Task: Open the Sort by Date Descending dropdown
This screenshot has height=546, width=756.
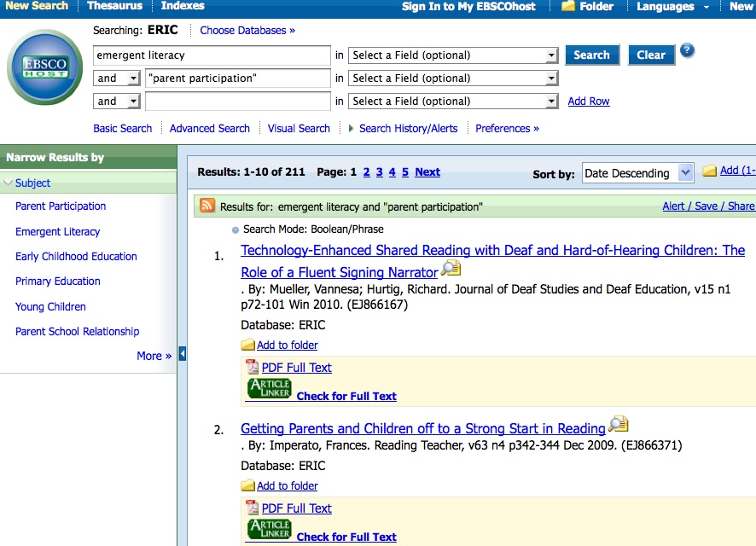Action: click(x=638, y=173)
